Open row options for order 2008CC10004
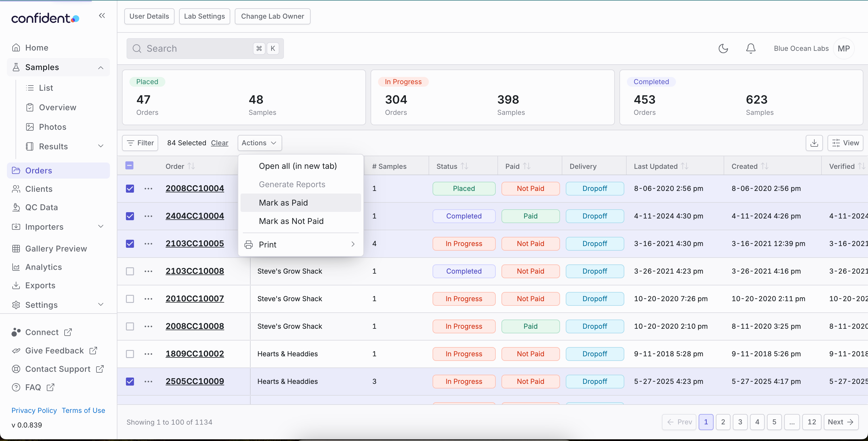This screenshot has height=441, width=868. click(148, 188)
